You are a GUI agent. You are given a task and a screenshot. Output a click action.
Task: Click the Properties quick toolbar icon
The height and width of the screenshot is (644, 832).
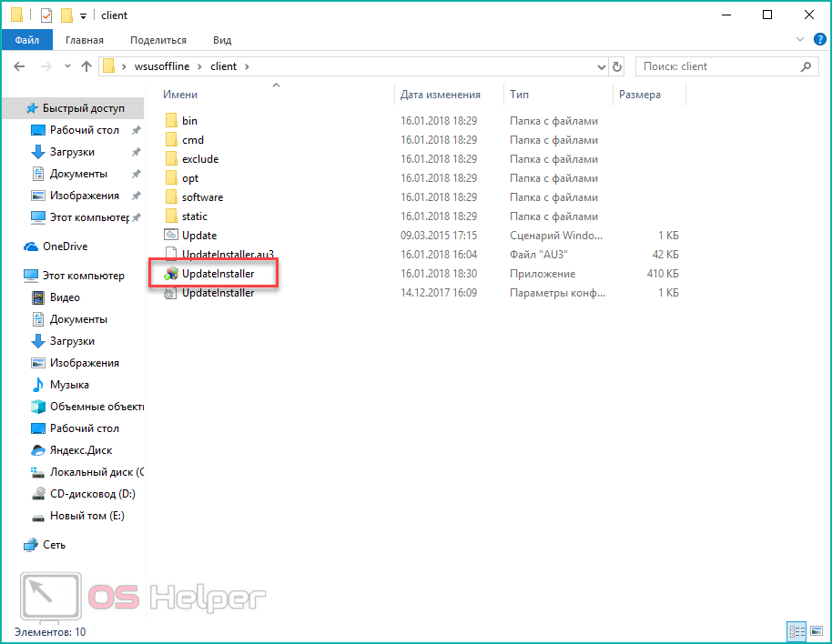coord(46,15)
